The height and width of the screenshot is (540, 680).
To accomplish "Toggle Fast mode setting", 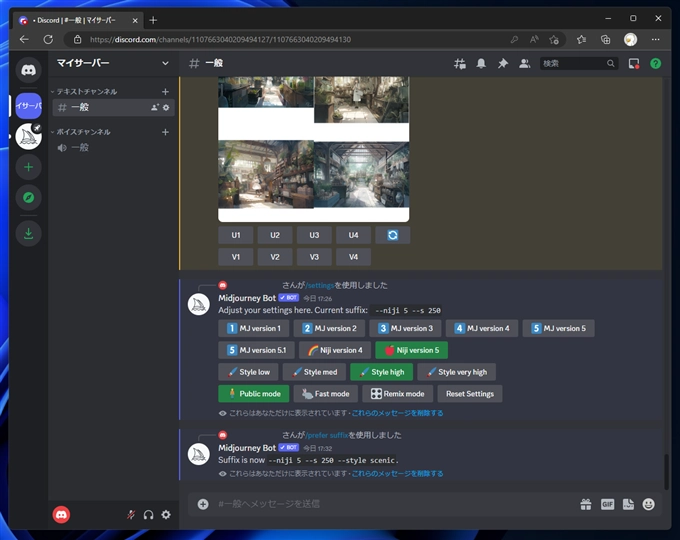I will (x=325, y=394).
